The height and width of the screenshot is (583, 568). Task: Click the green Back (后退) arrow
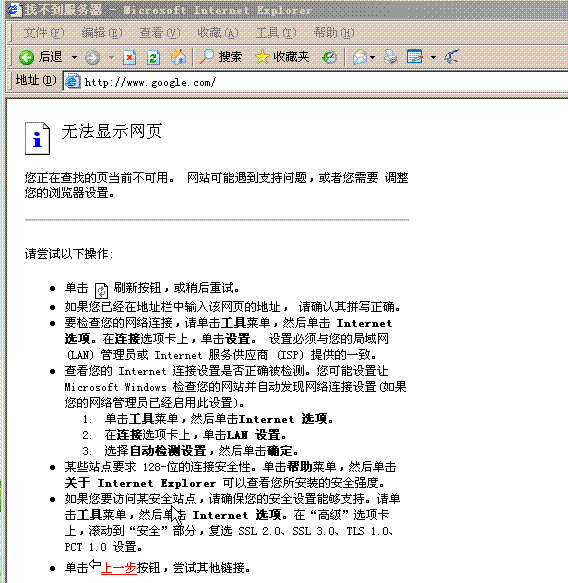[x=27, y=57]
